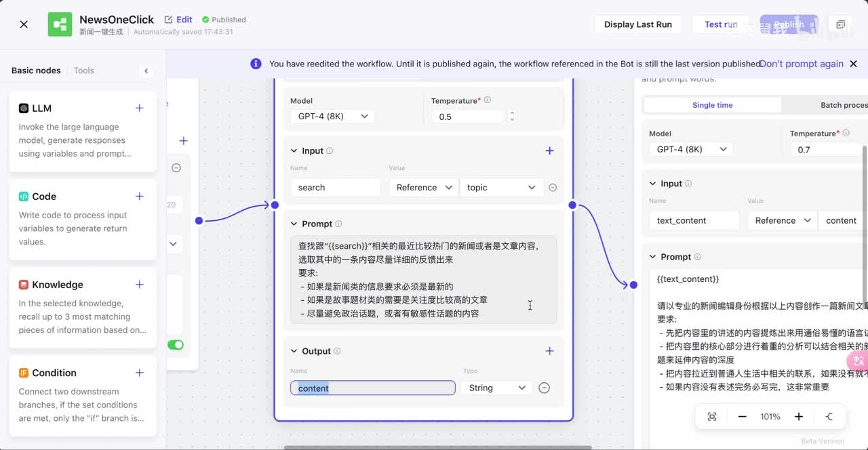Add an LLM node with plus icon
868x450 pixels.
(139, 108)
